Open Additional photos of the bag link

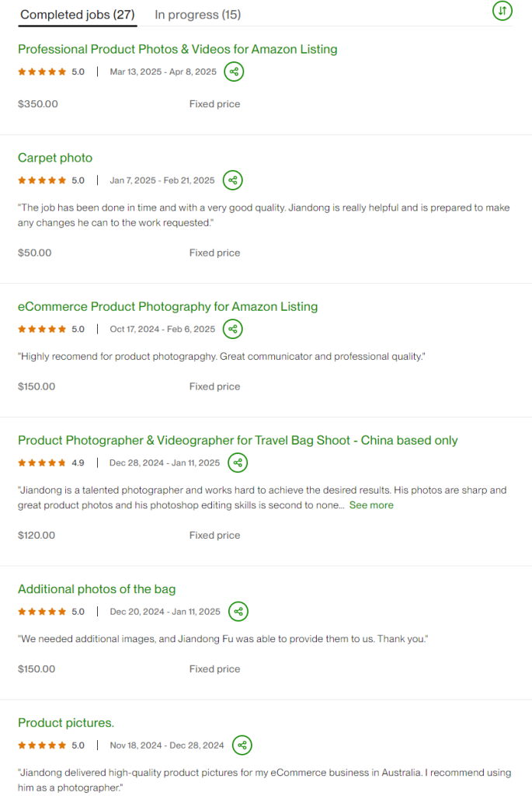tap(97, 589)
